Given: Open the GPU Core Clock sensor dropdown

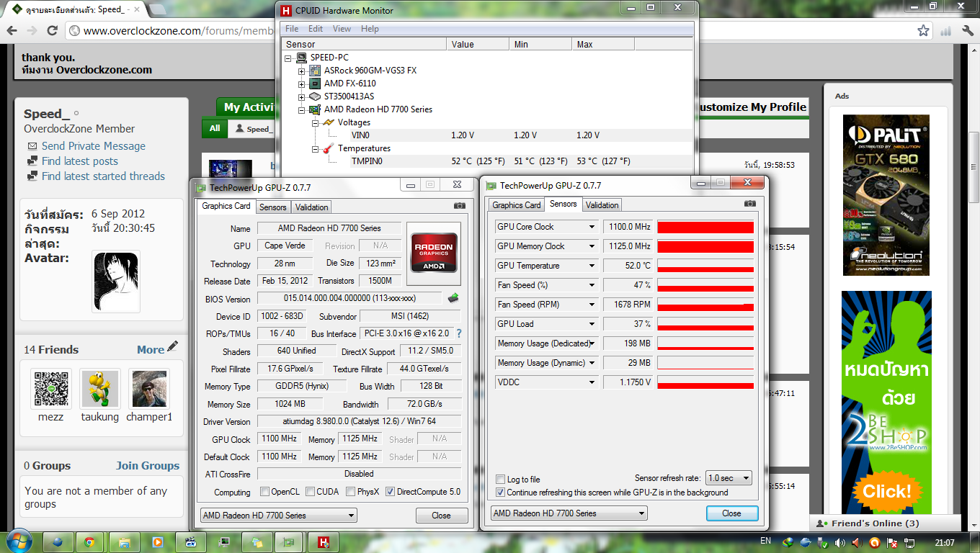Looking at the screenshot, I should [592, 227].
